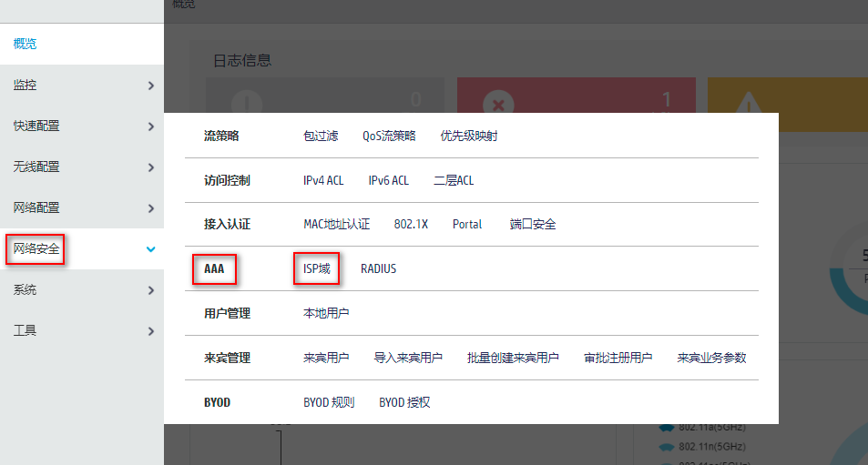Expand the 快速配置 menu chevron
Viewport: 868px width, 465px height.
click(x=151, y=126)
